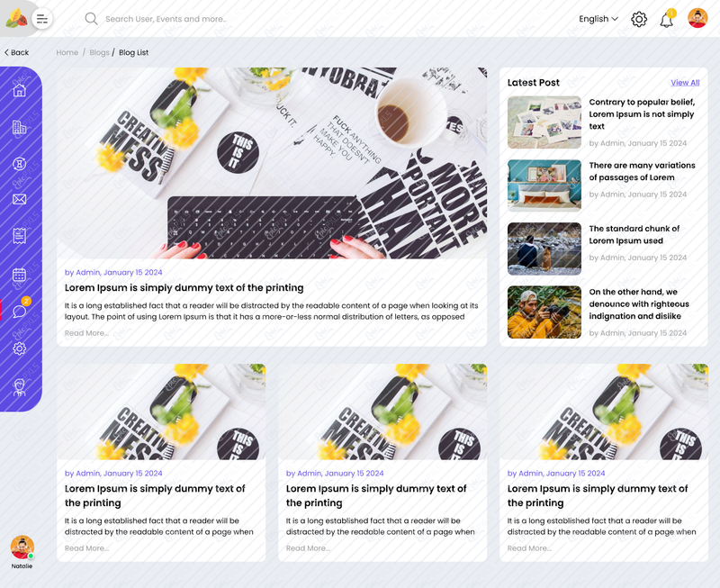Open the user profile icon in sidebar
Image resolution: width=720 pixels, height=588 pixels.
(x=19, y=388)
